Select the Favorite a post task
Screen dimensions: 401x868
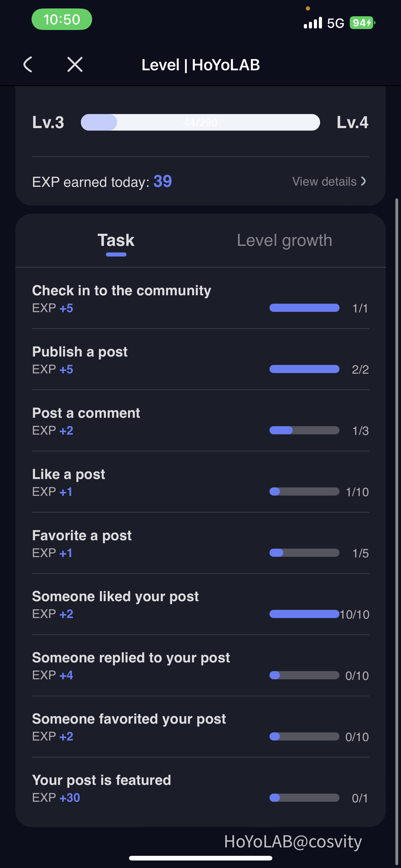click(82, 536)
